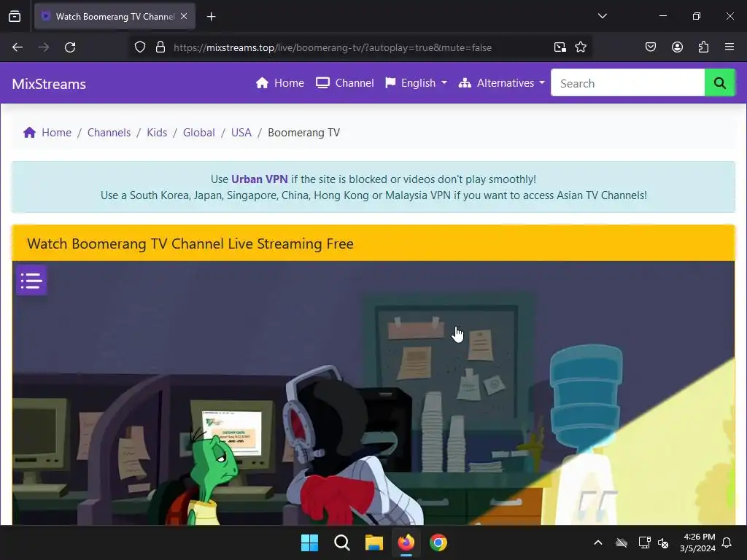Save page to Pocket
The width and height of the screenshot is (747, 560).
[x=651, y=47]
